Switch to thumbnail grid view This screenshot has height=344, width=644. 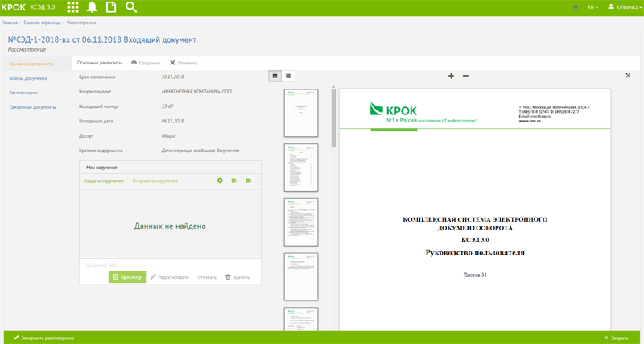[275, 76]
